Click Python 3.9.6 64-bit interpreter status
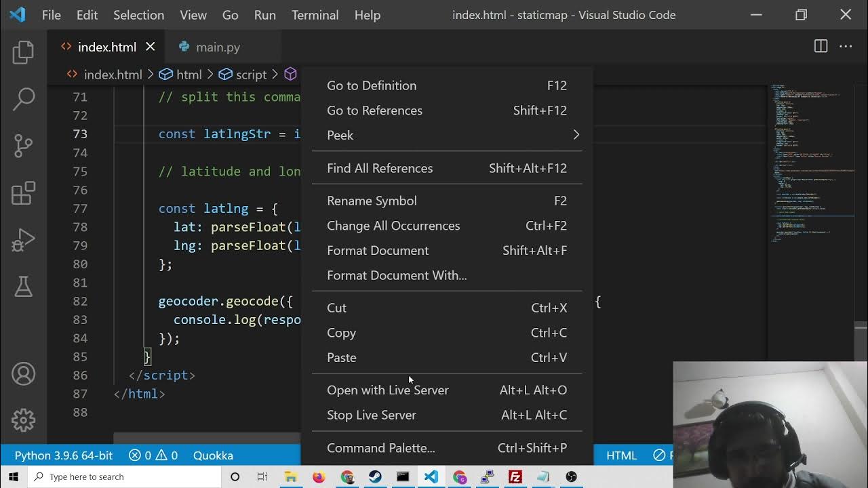 click(64, 455)
